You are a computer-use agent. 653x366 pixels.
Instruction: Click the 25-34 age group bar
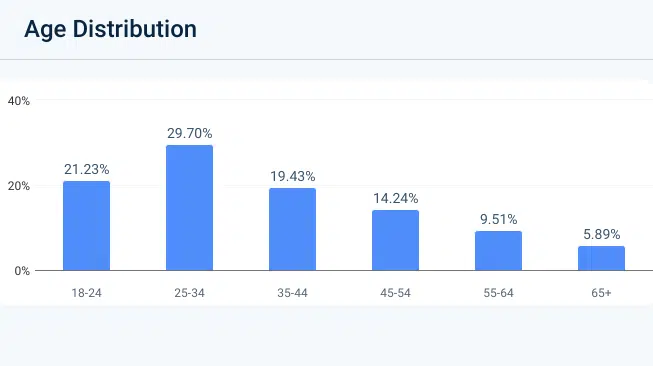189,208
